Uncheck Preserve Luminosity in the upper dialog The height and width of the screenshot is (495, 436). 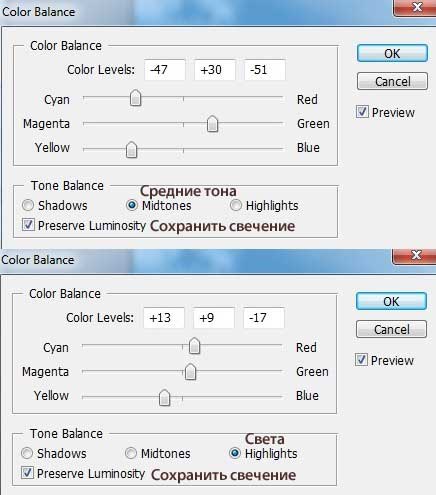point(28,225)
